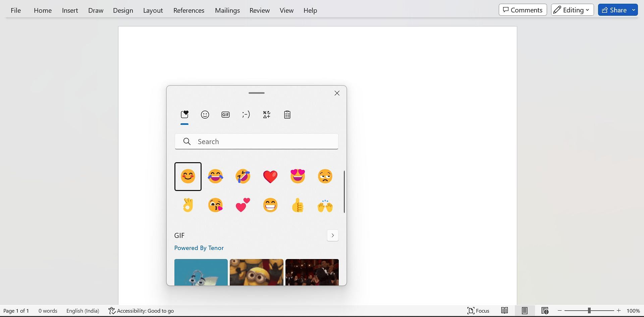Insert the beaming grin face emoji
Viewport: 644px width, 317px height.
270,205
